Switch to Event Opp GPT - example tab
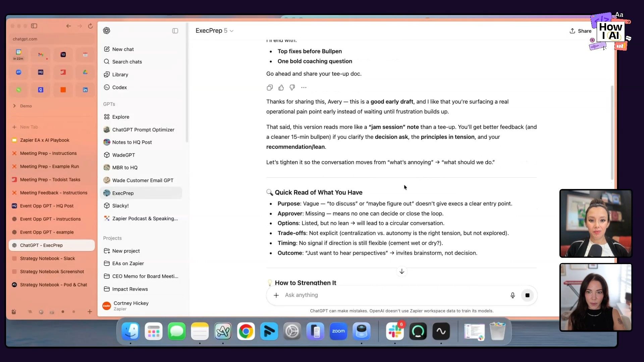 pos(52,232)
